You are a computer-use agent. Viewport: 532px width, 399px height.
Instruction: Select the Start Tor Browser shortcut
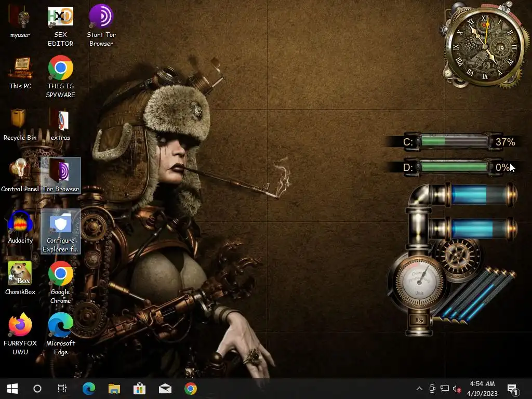point(101,25)
